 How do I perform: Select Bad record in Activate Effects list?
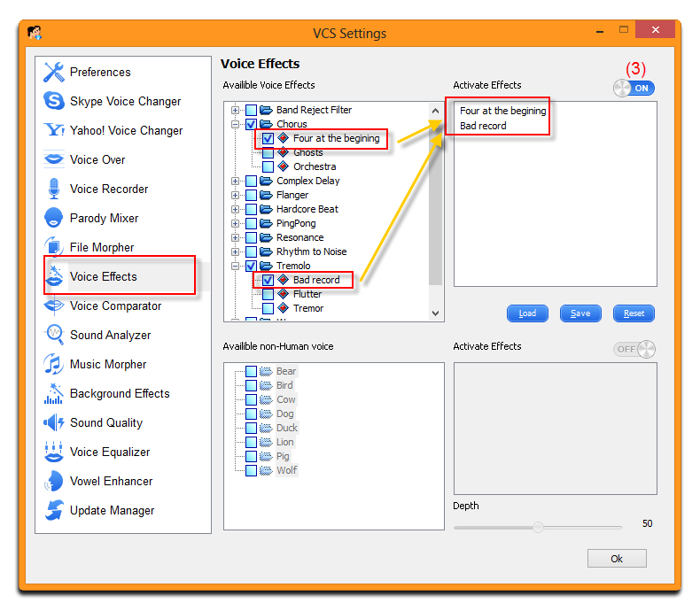coord(483,126)
